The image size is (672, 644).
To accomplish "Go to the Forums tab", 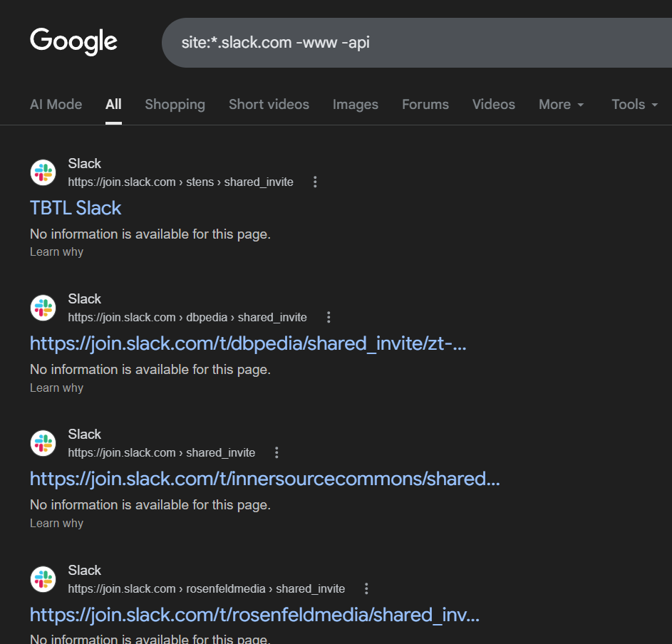I will 425,104.
